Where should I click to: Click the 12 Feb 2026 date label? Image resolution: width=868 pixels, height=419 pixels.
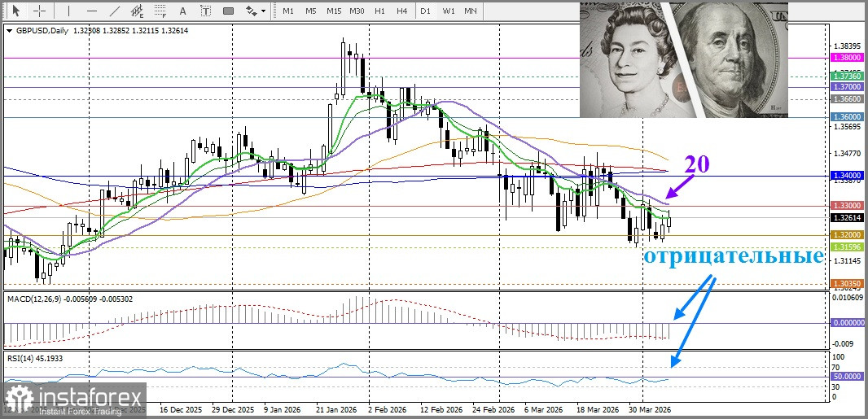click(440, 411)
